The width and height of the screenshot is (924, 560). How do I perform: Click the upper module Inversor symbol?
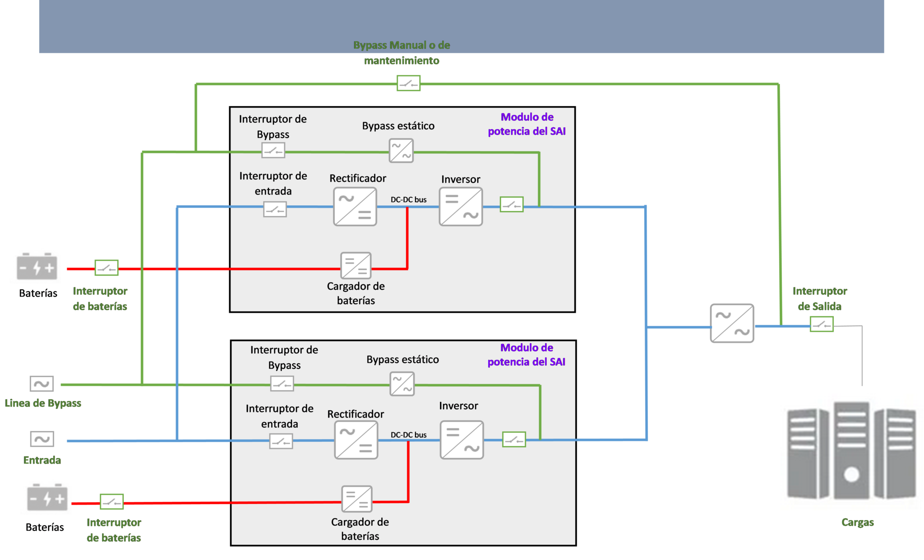461,207
